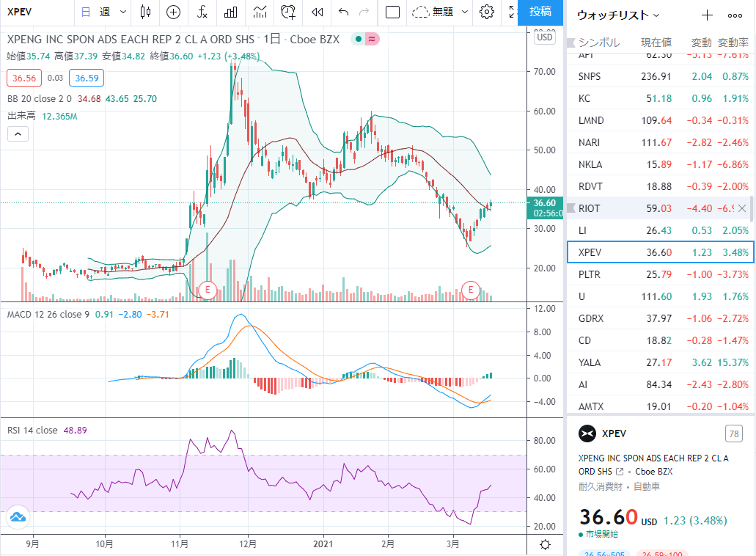The height and width of the screenshot is (556, 756).
Task: Open the XPEV logo in the details panel
Action: (587, 434)
